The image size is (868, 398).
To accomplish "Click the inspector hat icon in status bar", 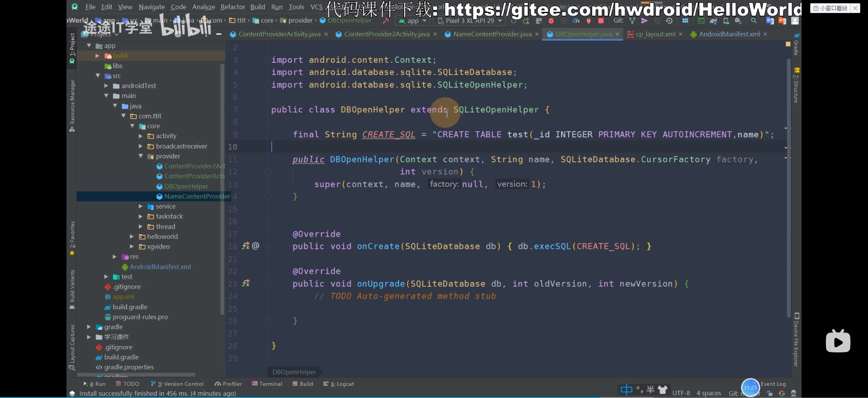I will [x=793, y=393].
